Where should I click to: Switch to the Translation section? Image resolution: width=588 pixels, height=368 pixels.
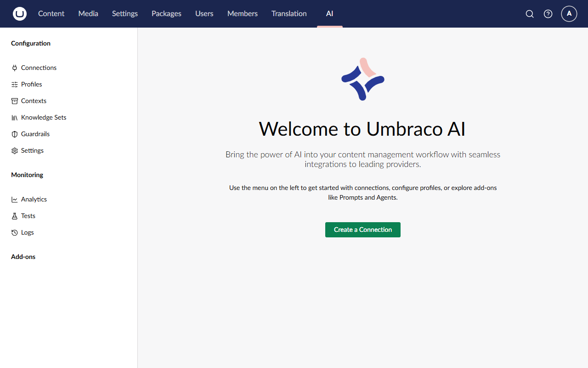pyautogui.click(x=289, y=14)
